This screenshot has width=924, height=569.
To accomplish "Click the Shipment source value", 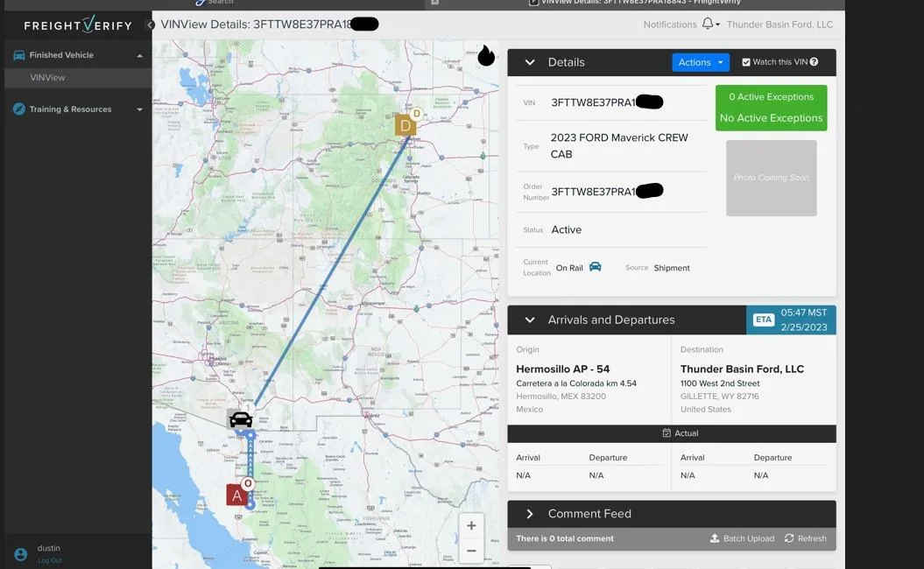I will (x=671, y=267).
